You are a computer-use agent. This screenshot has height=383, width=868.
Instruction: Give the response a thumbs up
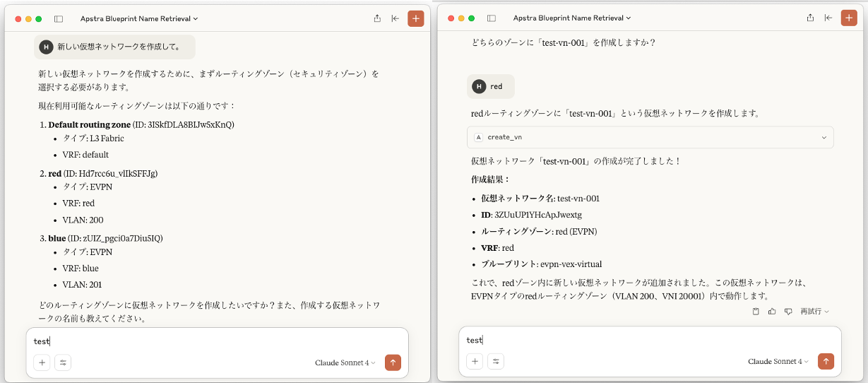point(772,311)
